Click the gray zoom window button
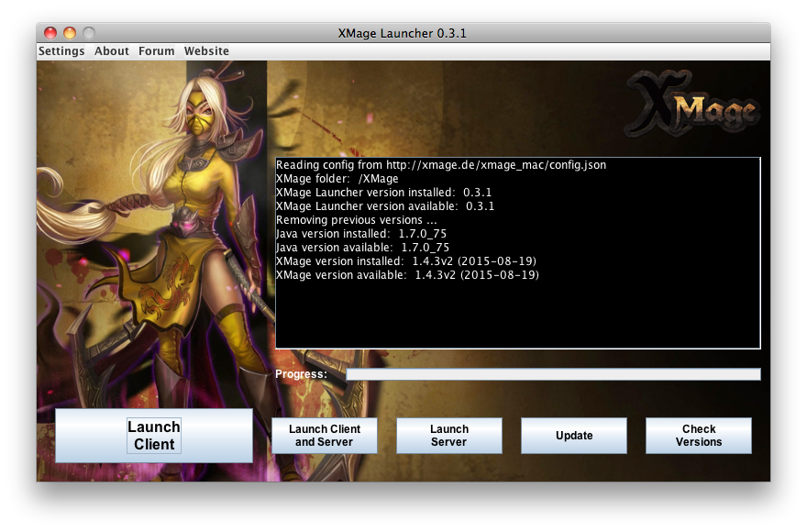The image size is (807, 532). [89, 33]
